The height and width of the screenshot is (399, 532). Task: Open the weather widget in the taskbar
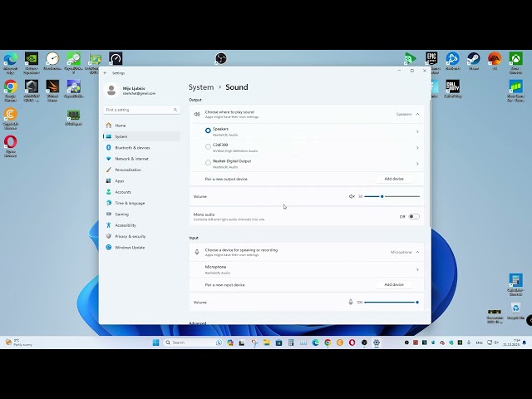(18, 342)
